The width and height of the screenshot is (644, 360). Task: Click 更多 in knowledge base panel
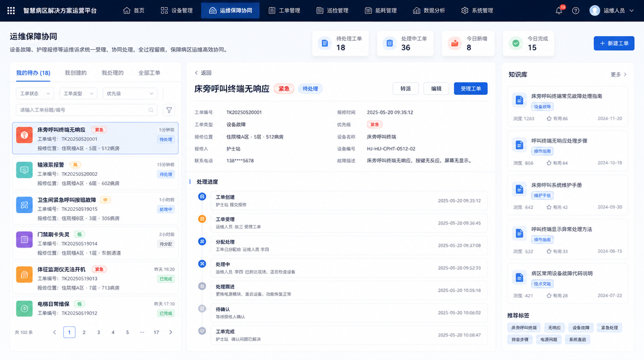pyautogui.click(x=619, y=75)
